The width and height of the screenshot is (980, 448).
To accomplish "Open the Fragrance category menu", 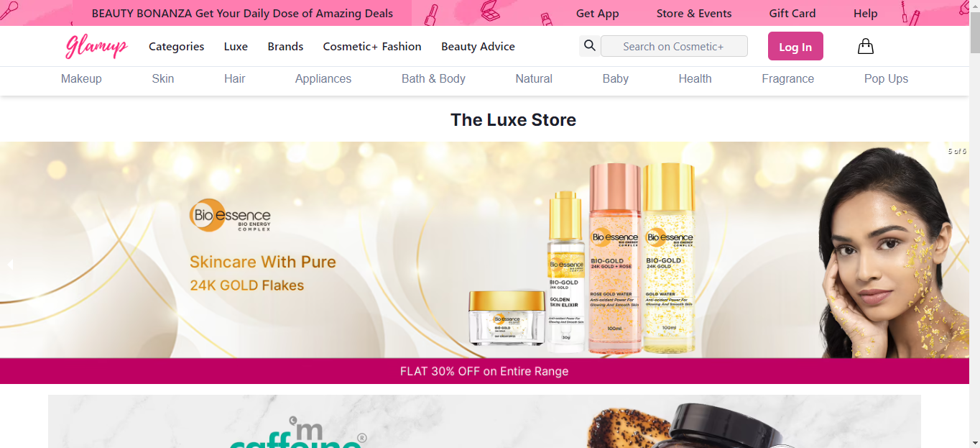I will [x=787, y=79].
